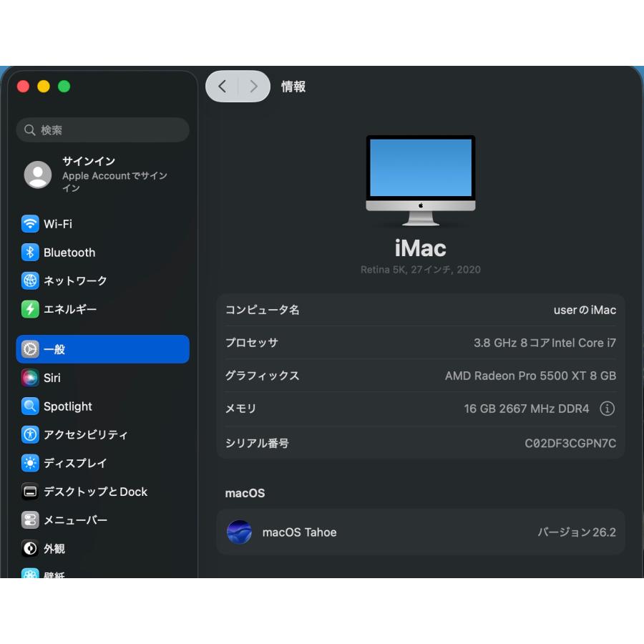The height and width of the screenshot is (644, 644).
Task: Select the ディスプレイ sun icon
Action: pos(30,463)
